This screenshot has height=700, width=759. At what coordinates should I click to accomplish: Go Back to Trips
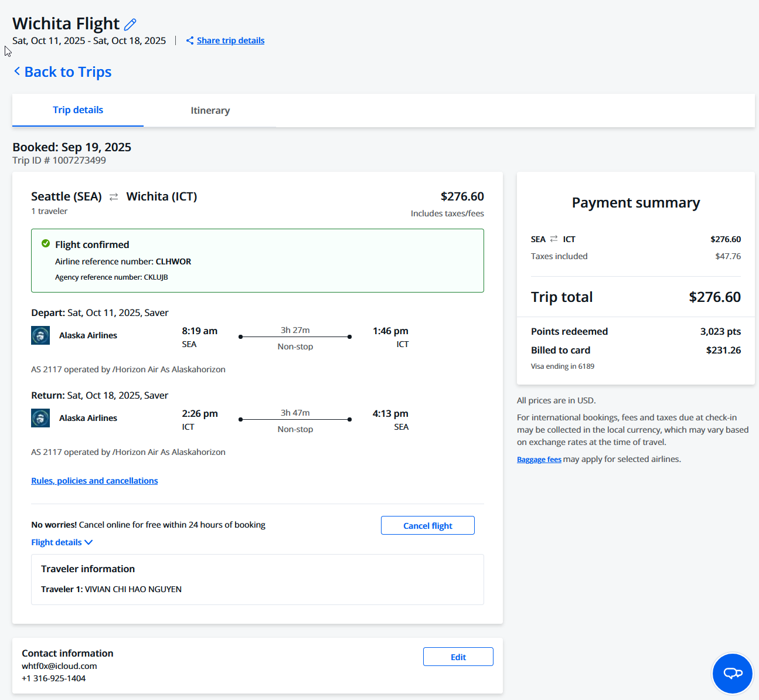tap(67, 72)
